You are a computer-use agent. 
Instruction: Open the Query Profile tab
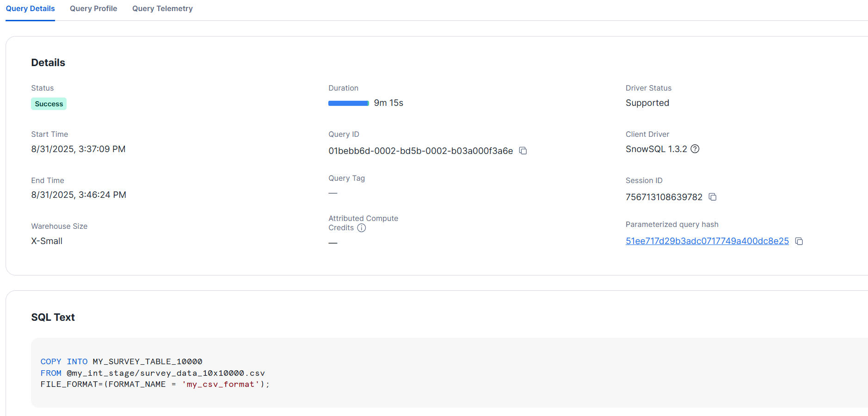(93, 9)
